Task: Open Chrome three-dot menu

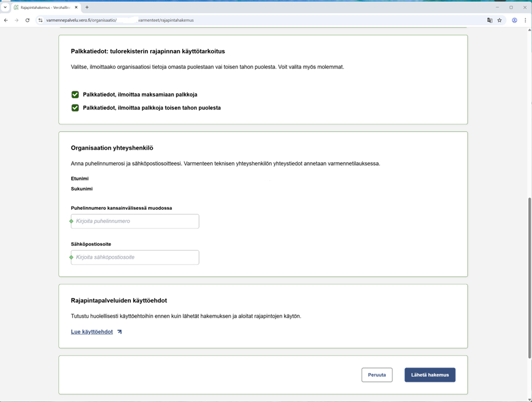Action: pos(525,20)
